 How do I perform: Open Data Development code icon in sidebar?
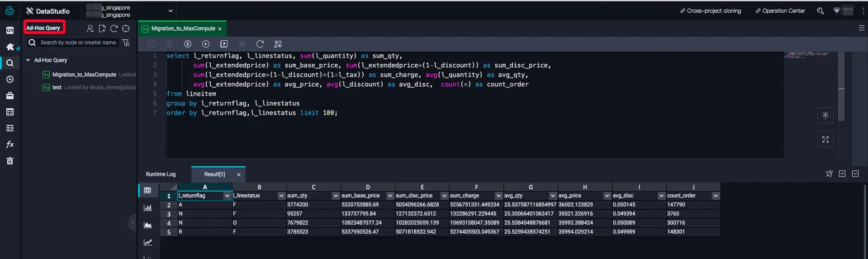pos(10,30)
